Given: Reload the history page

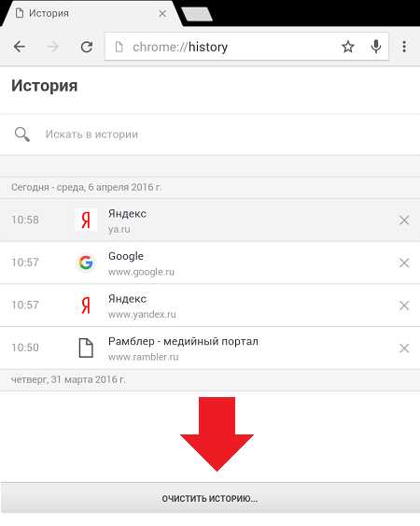Looking at the screenshot, I should (x=87, y=47).
